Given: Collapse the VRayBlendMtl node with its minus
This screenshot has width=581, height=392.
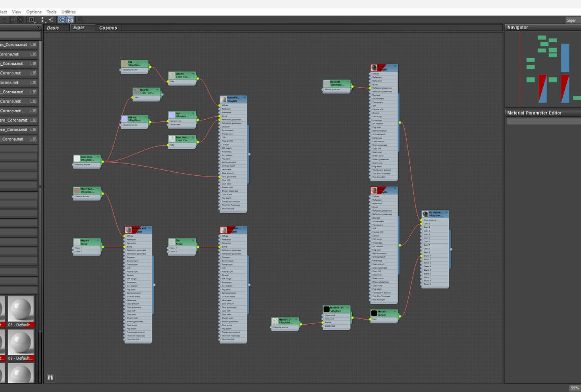Looking at the screenshot, I should pos(446,212).
